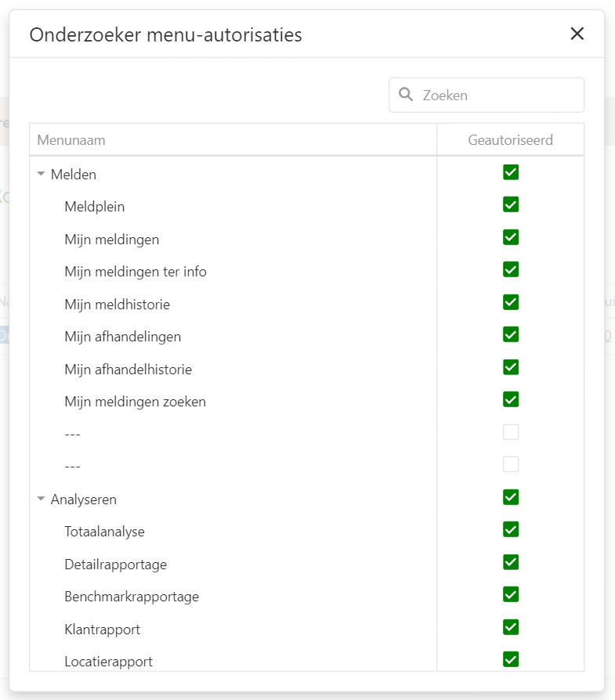Uncheck authorization for Melden
This screenshot has height=700, width=615.
coord(511,172)
